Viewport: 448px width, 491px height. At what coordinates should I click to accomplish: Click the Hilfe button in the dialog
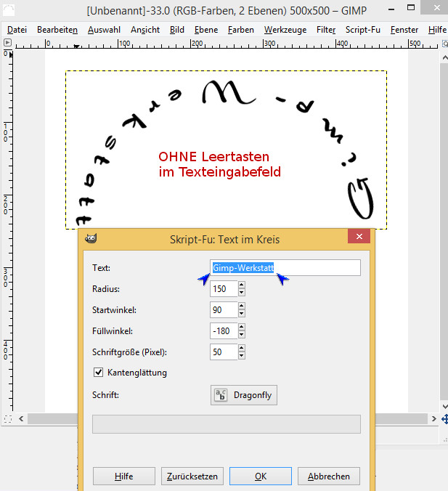pos(124,476)
